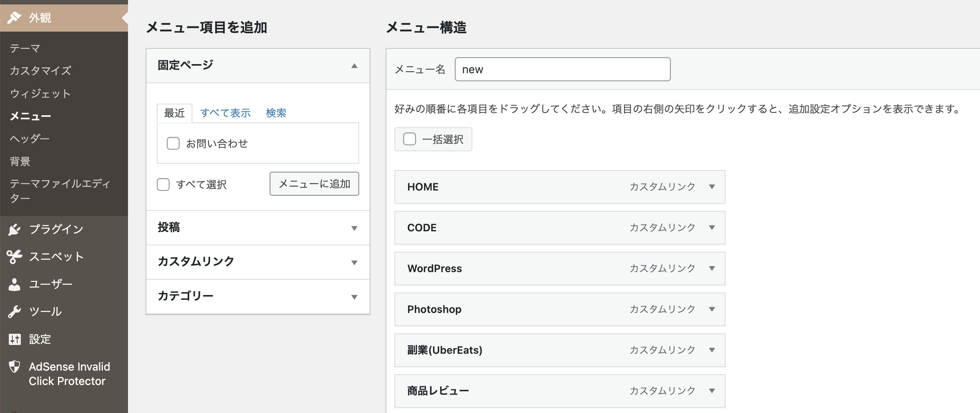Tick the すべて選択 checkbox
Image resolution: width=980 pixels, height=413 pixels.
pyautogui.click(x=163, y=184)
